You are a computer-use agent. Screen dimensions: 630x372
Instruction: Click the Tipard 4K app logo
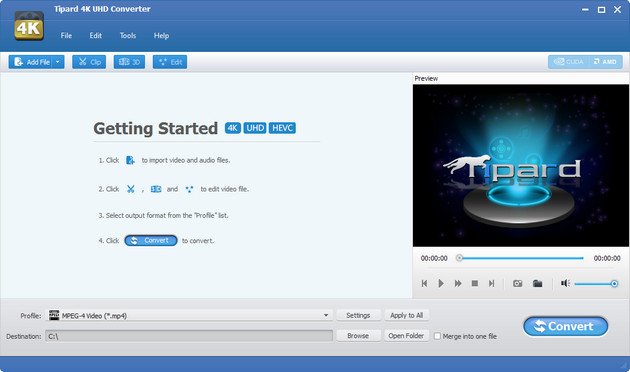29,26
